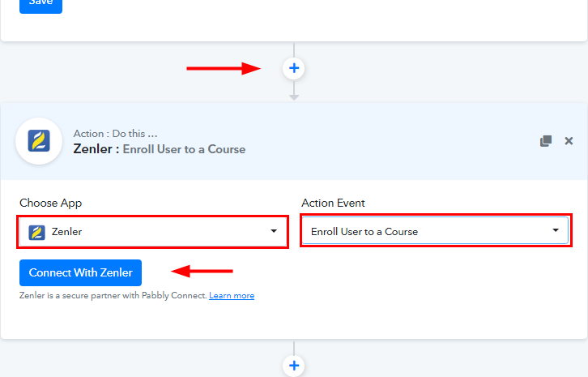Click 'Zenler is a secure partner' text

[113, 295]
